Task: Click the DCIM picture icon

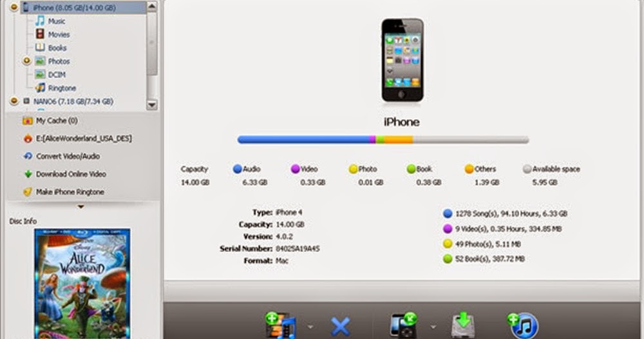Action: click(40, 74)
